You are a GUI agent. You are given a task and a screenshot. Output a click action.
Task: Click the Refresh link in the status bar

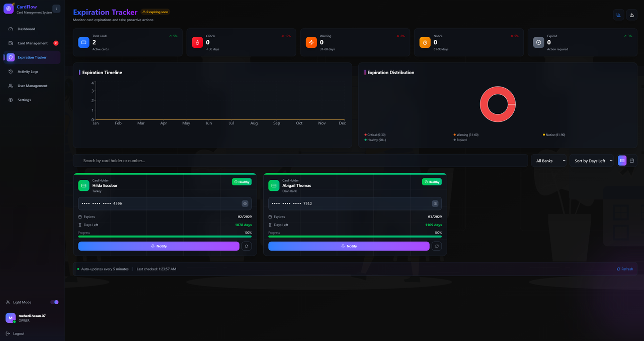click(x=625, y=269)
